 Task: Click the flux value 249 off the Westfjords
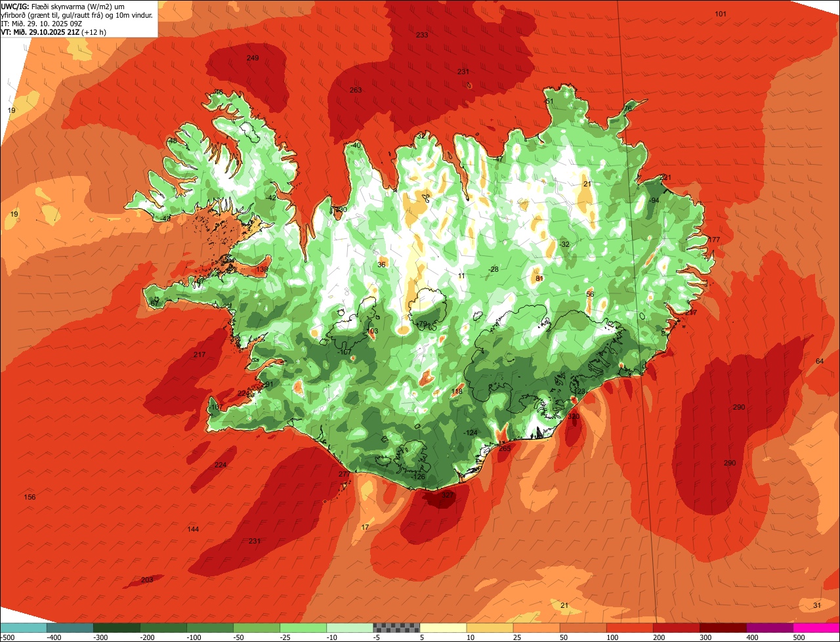point(253,58)
